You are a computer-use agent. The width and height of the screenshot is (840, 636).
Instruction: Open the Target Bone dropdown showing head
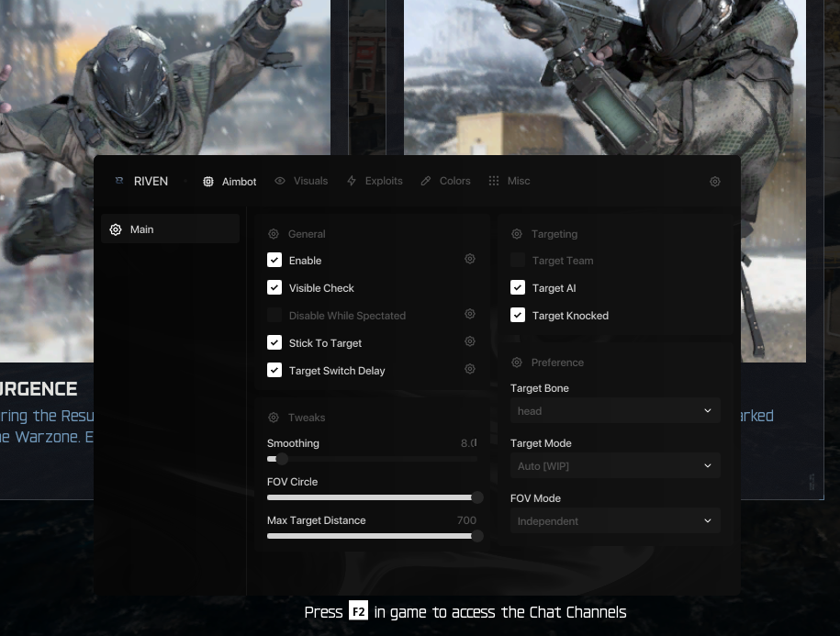click(x=615, y=410)
